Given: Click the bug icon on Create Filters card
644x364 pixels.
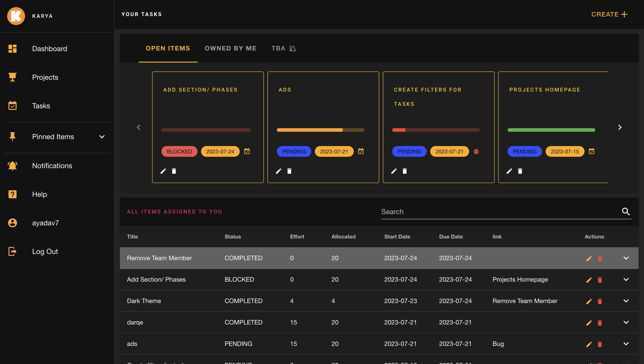Looking at the screenshot, I should [x=476, y=151].
